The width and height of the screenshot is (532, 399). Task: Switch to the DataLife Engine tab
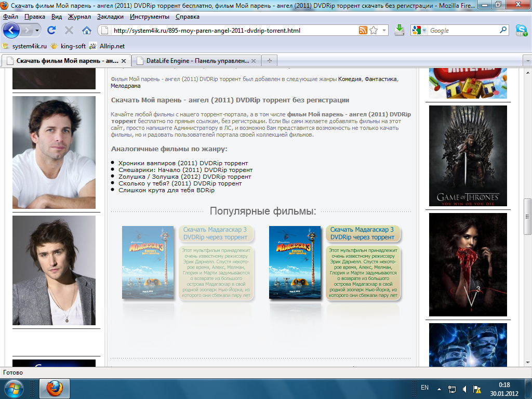tap(193, 61)
